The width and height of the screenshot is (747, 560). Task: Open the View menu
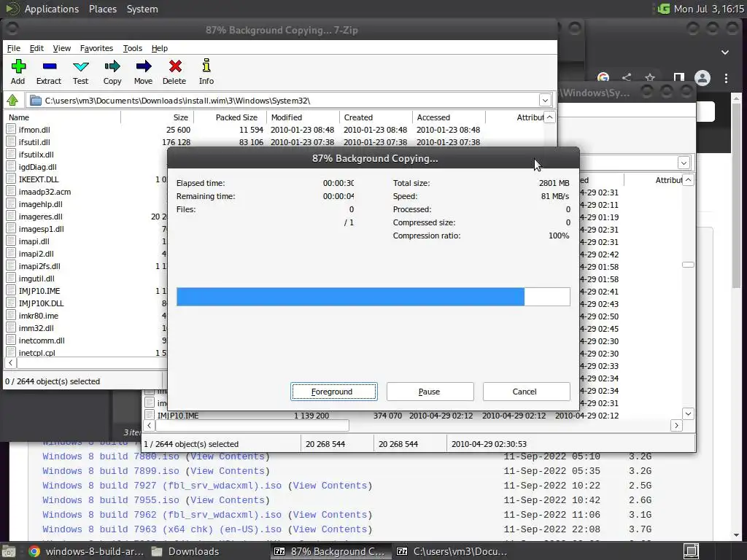pyautogui.click(x=61, y=48)
